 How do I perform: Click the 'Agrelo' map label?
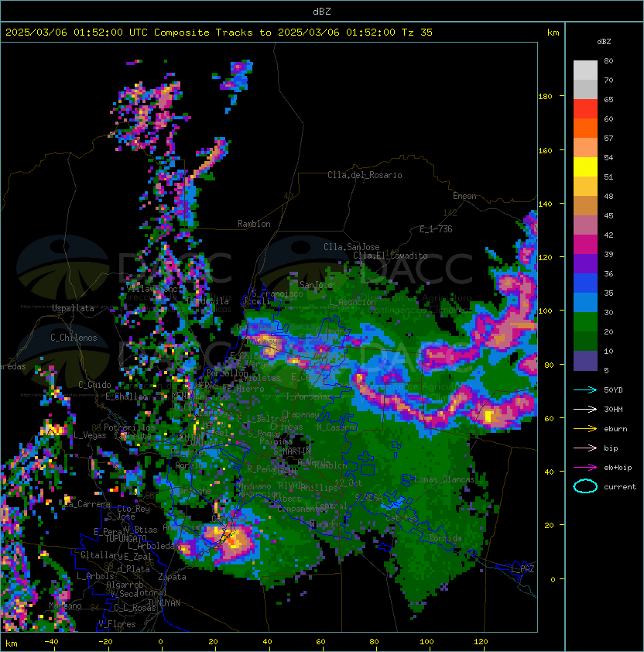click(189, 465)
